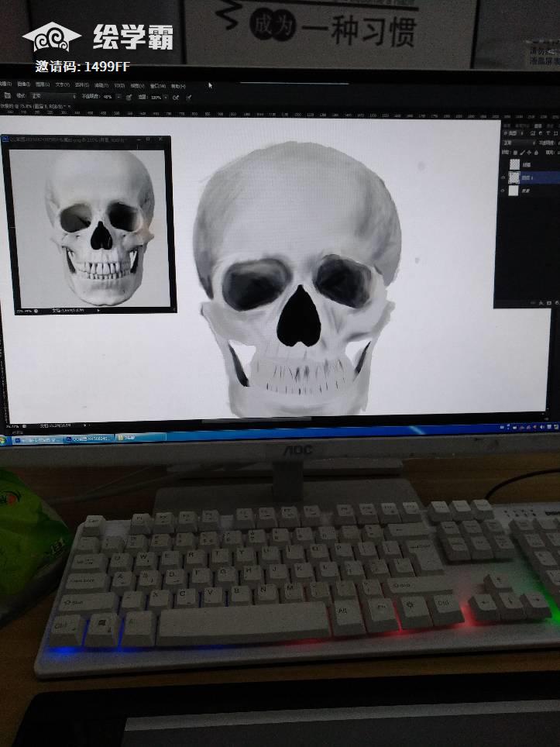
Task: Open the 文字(Y) menu
Action: pos(63,84)
